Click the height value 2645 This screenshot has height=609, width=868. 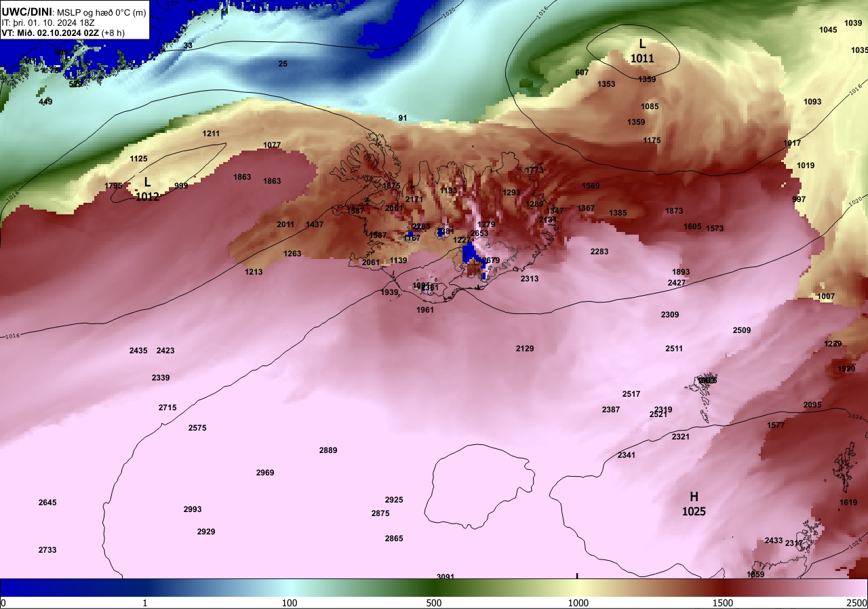[47, 503]
